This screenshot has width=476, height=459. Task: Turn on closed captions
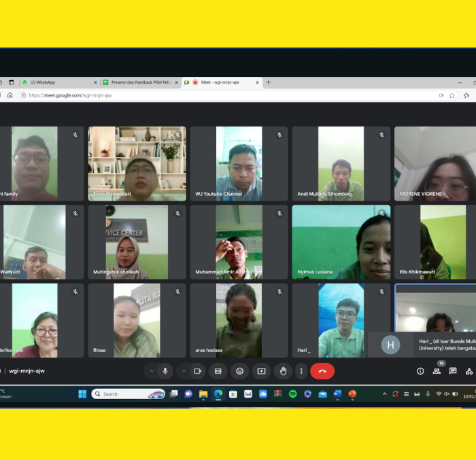tap(218, 371)
